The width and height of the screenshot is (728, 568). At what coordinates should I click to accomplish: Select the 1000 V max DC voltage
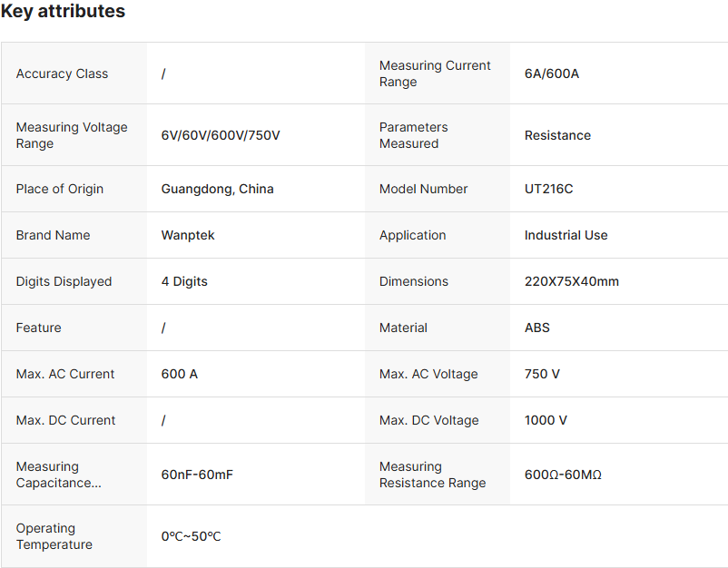click(x=546, y=420)
